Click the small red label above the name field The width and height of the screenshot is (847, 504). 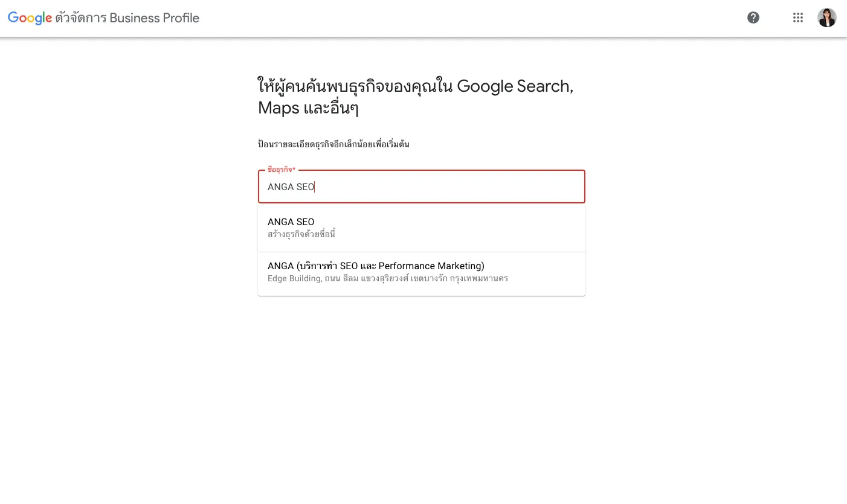coord(282,170)
